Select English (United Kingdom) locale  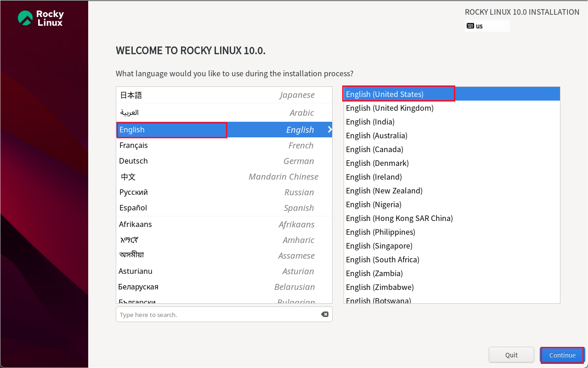point(452,108)
